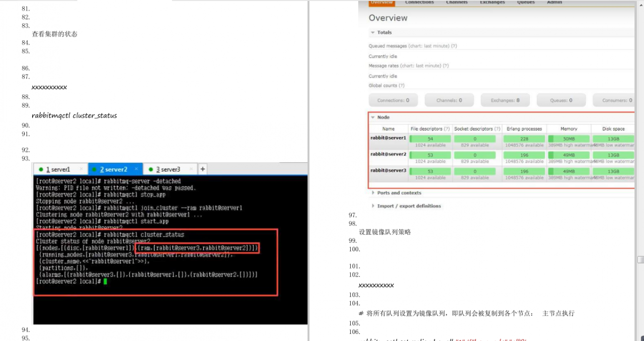Switch to the Queues tab
The height and width of the screenshot is (341, 644).
click(x=526, y=3)
